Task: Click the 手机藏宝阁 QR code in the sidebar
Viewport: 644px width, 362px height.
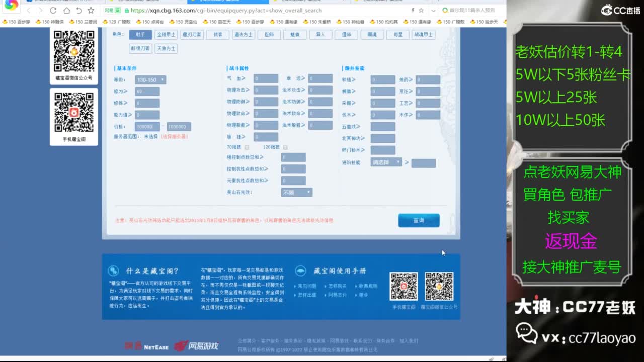Action: 74,112
